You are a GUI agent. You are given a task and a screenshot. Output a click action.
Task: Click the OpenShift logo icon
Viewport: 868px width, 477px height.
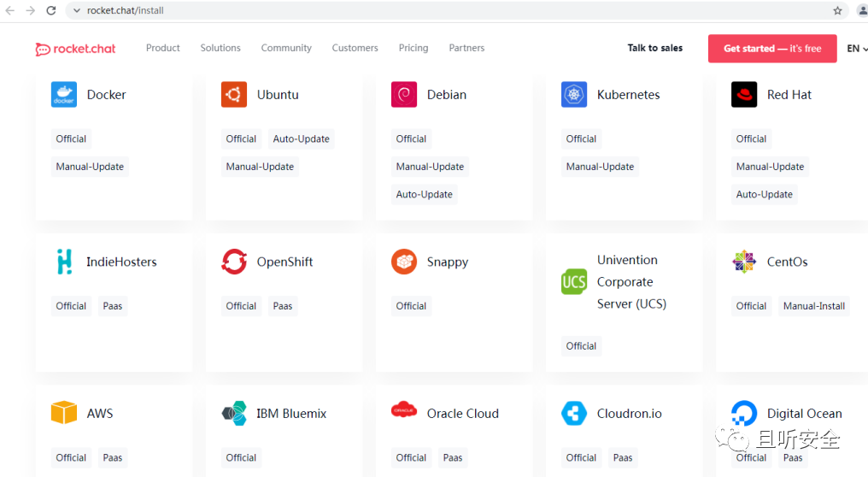click(233, 262)
